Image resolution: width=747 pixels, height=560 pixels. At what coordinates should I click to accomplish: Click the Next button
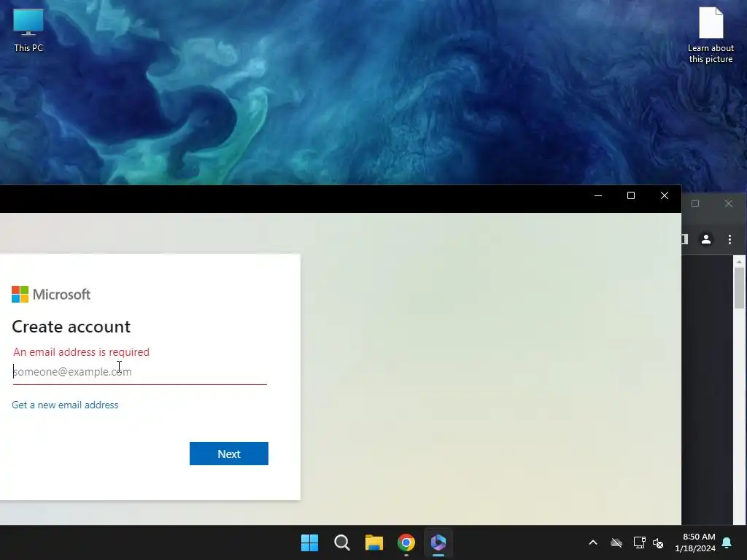pyautogui.click(x=228, y=454)
